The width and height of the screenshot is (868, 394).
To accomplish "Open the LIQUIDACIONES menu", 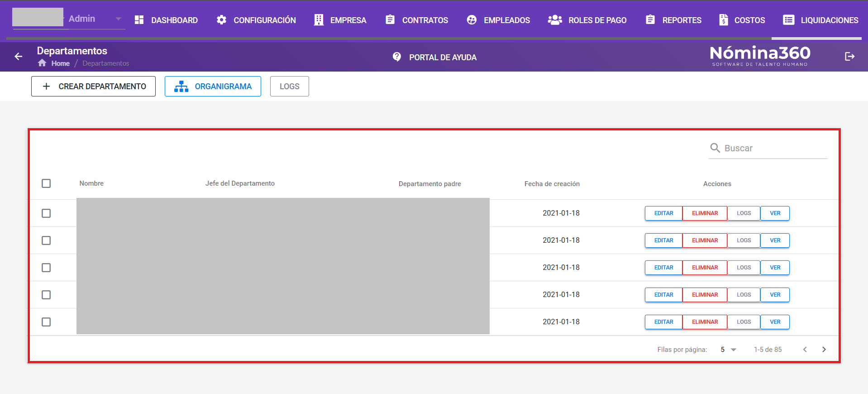I will click(x=821, y=20).
